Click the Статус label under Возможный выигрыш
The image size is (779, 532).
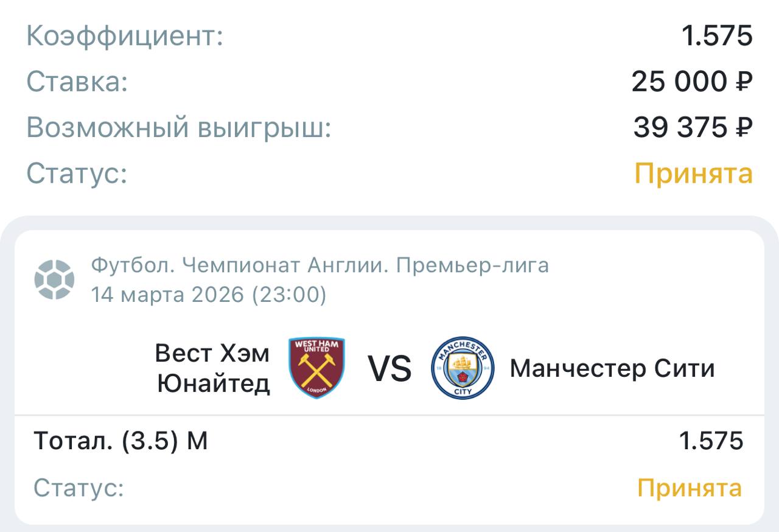77,173
